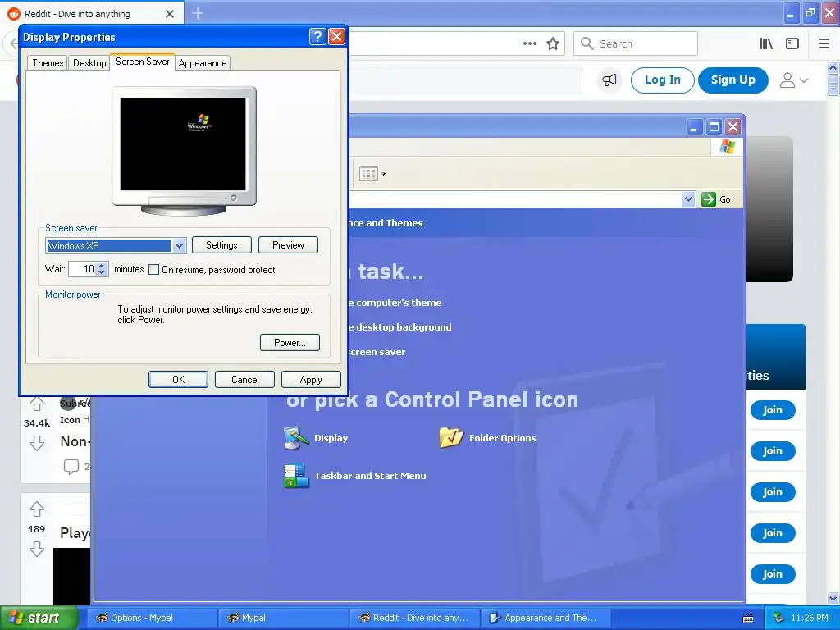
Task: Open the Folder Options icon
Action: point(487,438)
